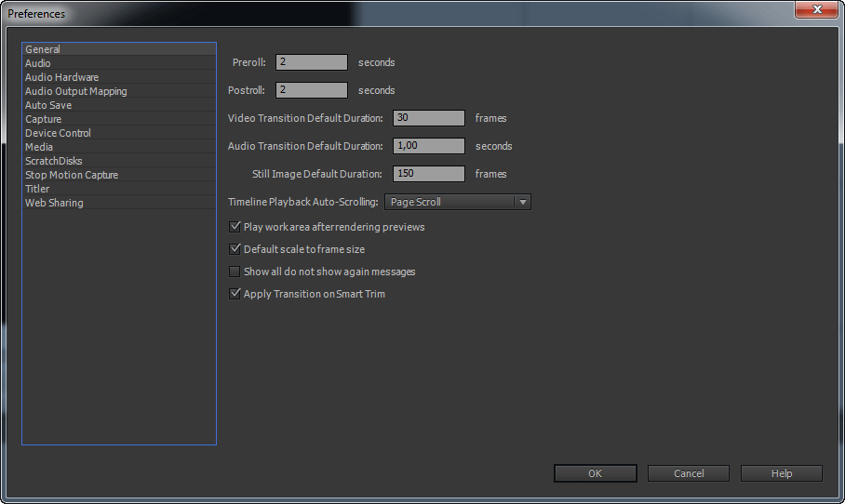845x504 pixels.
Task: Open Timeline Playback Auto-Scrolling dropdown
Action: pyautogui.click(x=458, y=202)
